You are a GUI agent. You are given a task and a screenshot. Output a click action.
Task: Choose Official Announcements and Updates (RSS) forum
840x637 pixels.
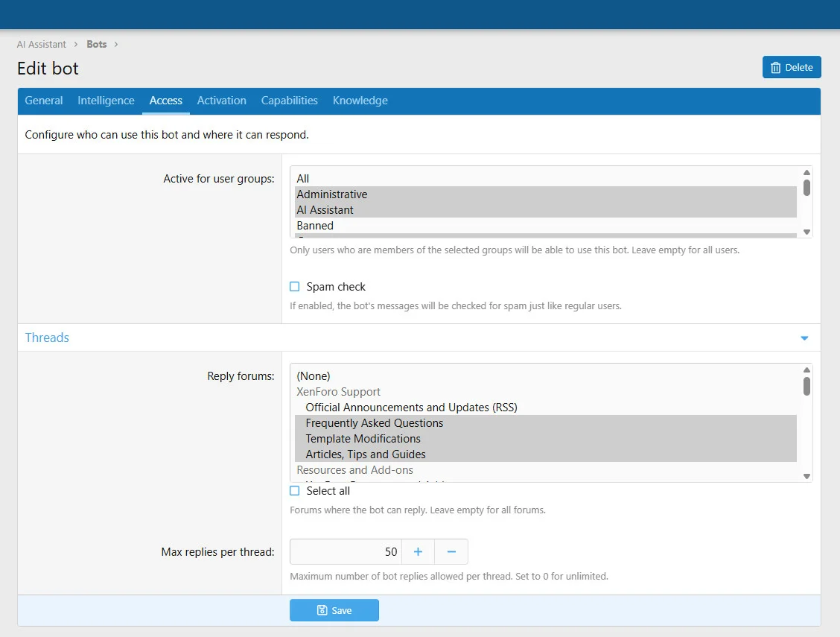pos(411,408)
